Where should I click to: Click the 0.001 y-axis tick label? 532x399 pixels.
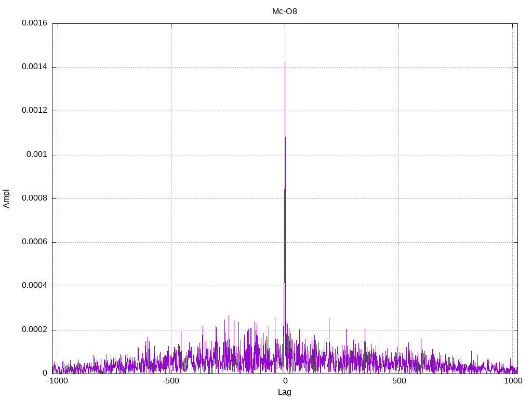(37, 155)
